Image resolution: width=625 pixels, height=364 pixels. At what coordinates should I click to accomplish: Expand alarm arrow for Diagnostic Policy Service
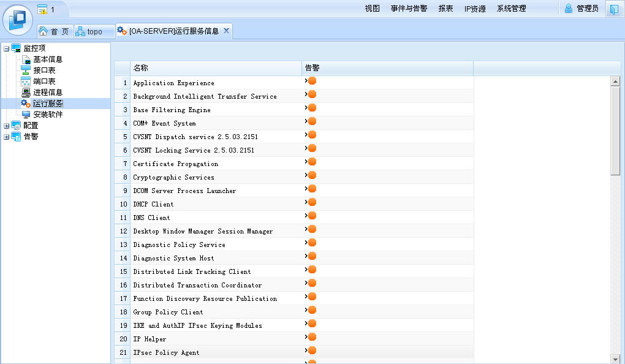[306, 243]
